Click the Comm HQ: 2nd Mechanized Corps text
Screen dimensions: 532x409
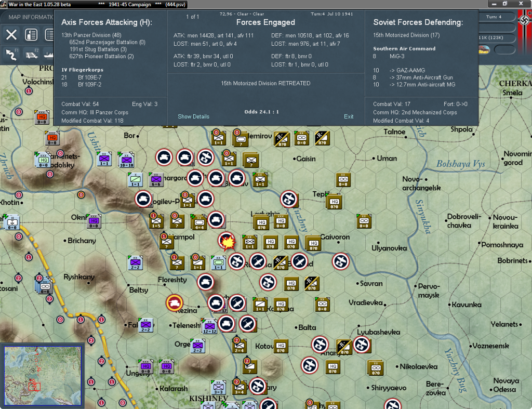click(x=415, y=112)
